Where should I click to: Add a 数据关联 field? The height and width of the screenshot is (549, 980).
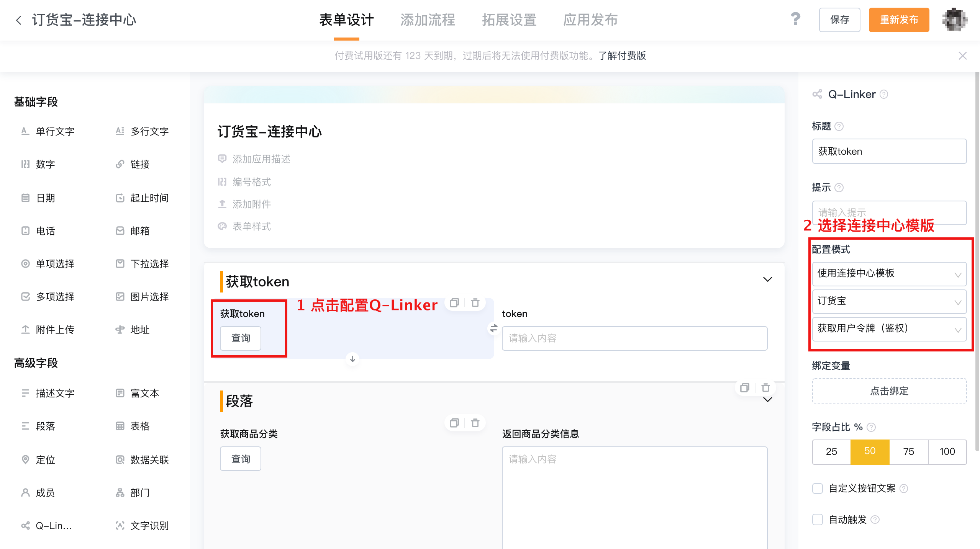(x=142, y=460)
